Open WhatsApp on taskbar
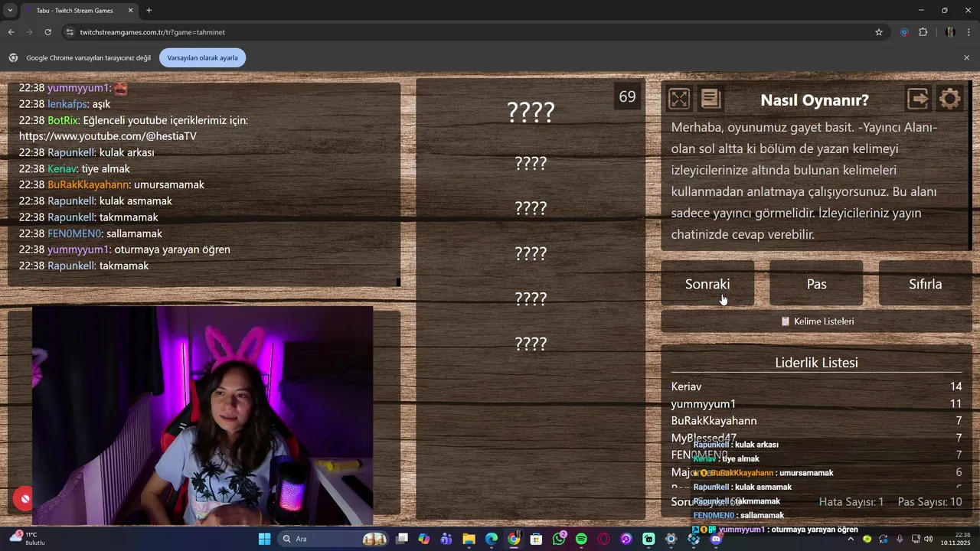 point(559,539)
